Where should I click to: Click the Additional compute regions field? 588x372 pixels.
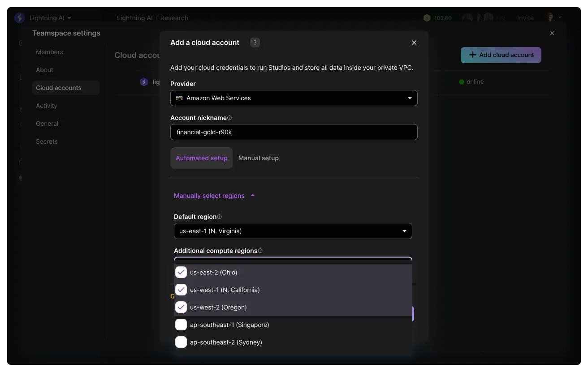point(293,260)
